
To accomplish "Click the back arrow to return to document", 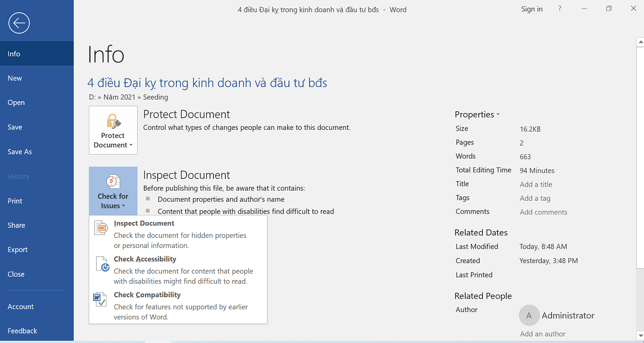I will point(19,22).
